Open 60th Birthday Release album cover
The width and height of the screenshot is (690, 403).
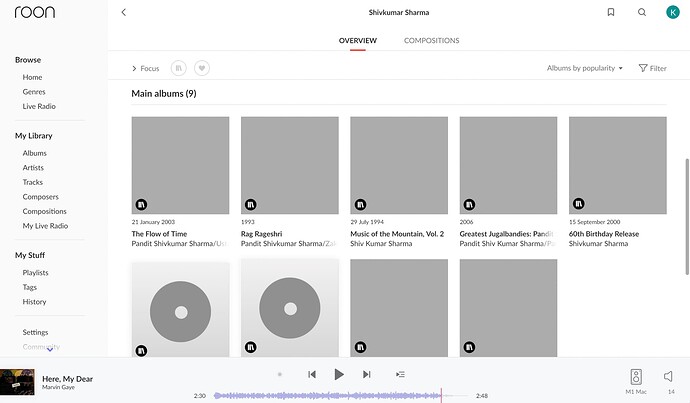click(x=618, y=165)
